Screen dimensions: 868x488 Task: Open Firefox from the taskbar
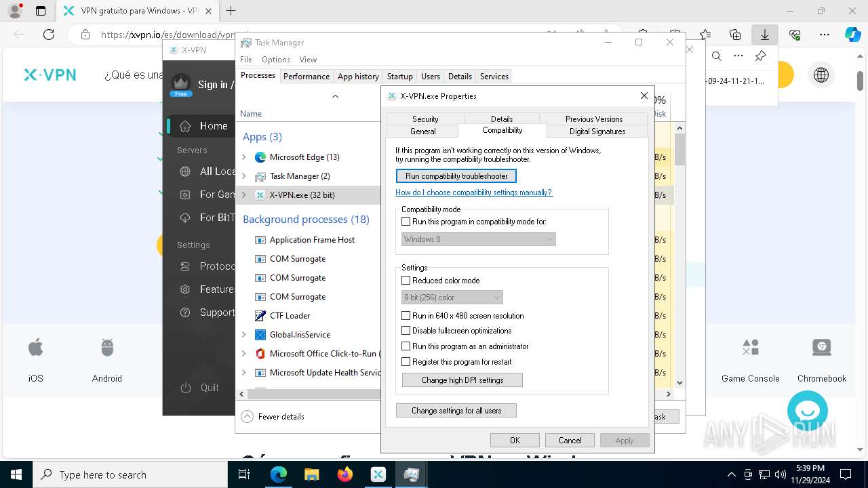[344, 475]
